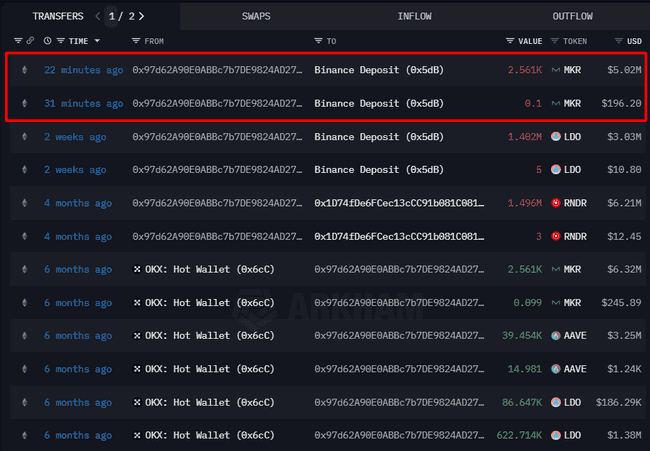Click the LDO token icon for 1.402M transfer
Viewport: 650px width, 451px height.
[556, 137]
